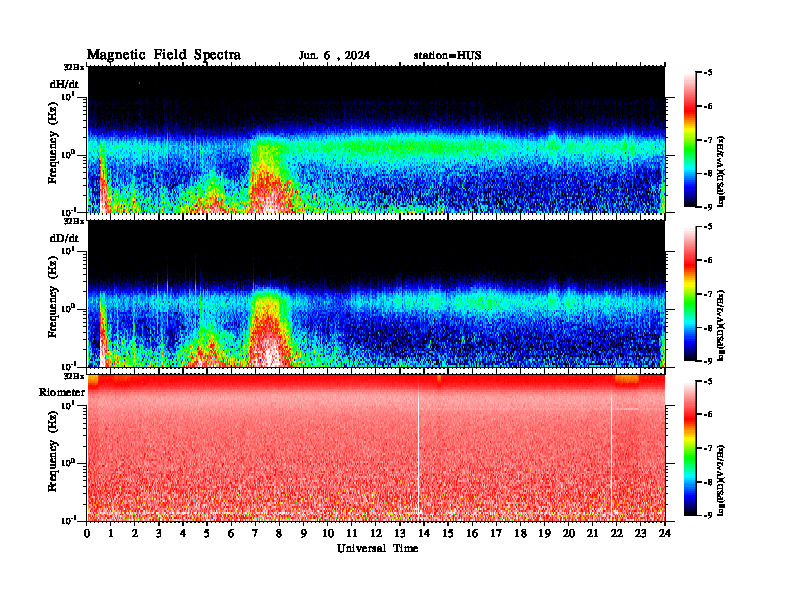Click the "dH/dt" panel label
The image size is (792, 612).
tap(64, 84)
